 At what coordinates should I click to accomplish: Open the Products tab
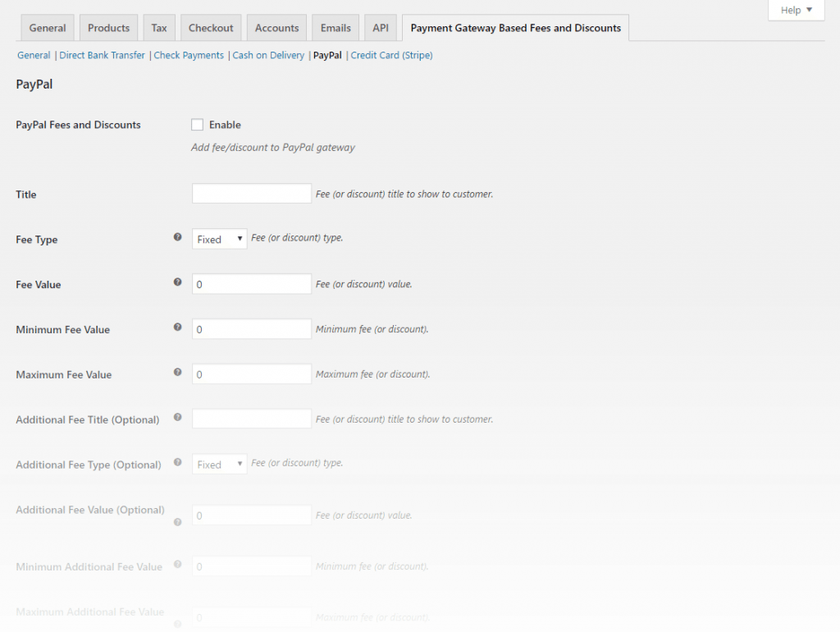(109, 28)
